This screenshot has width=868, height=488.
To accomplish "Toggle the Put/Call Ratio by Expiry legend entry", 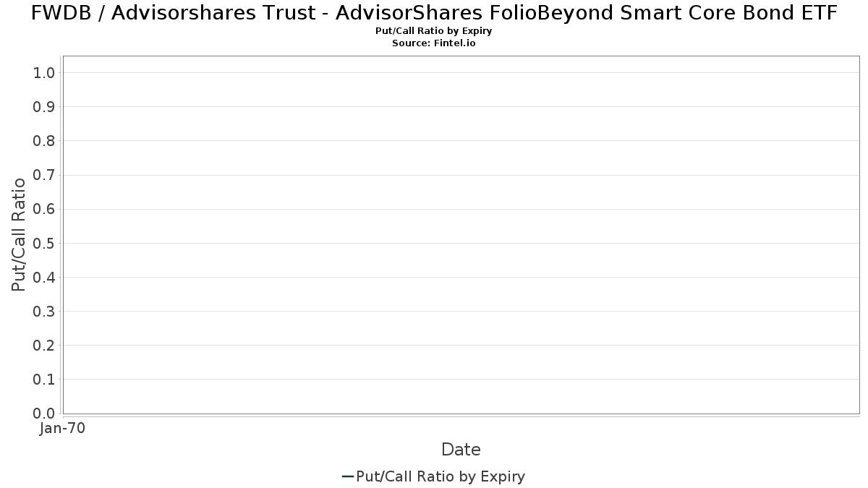I will (433, 476).
